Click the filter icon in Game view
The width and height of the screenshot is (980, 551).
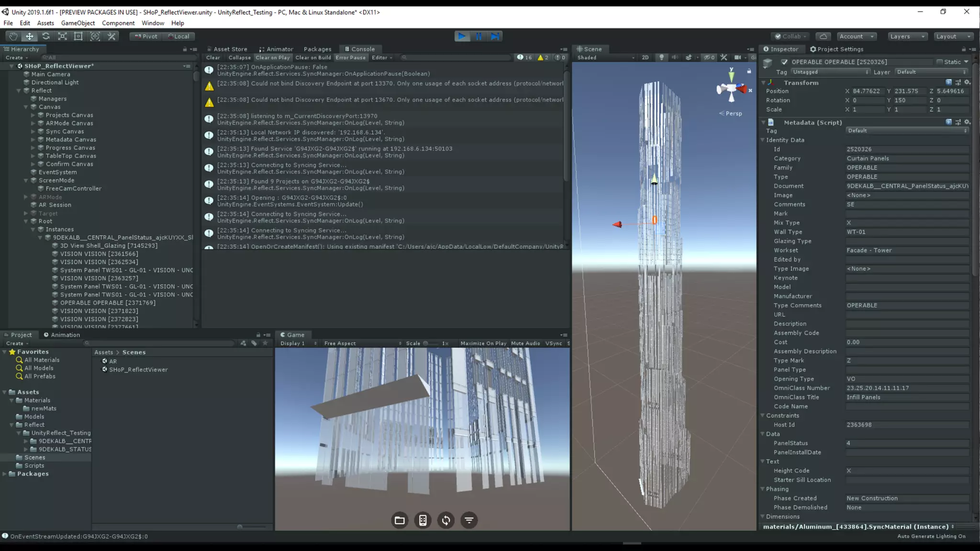(469, 520)
